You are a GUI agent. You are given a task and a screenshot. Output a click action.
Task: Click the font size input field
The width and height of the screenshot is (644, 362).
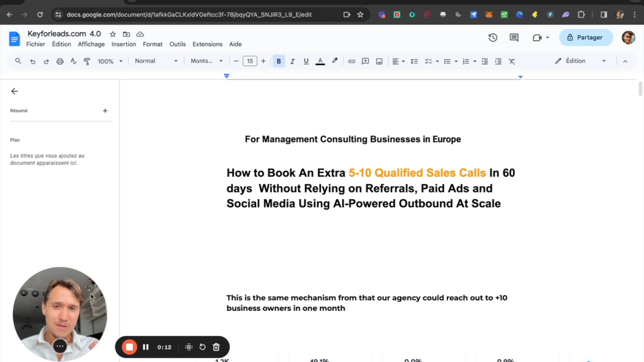click(x=250, y=61)
